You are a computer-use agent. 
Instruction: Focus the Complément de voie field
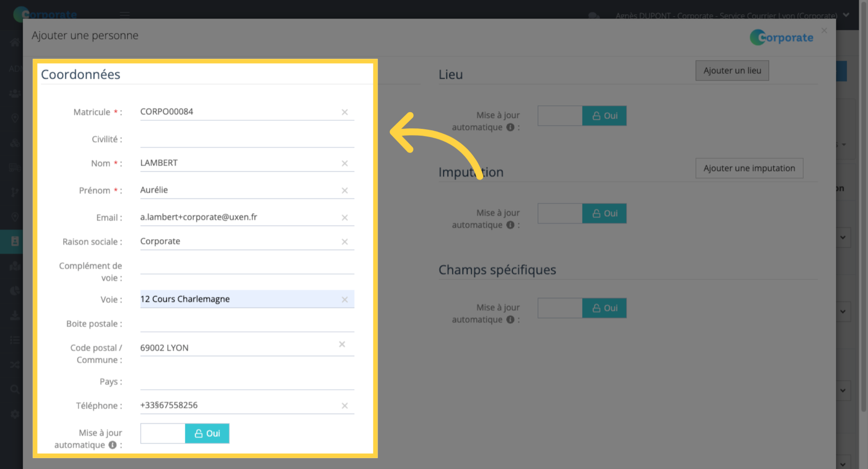click(247, 266)
